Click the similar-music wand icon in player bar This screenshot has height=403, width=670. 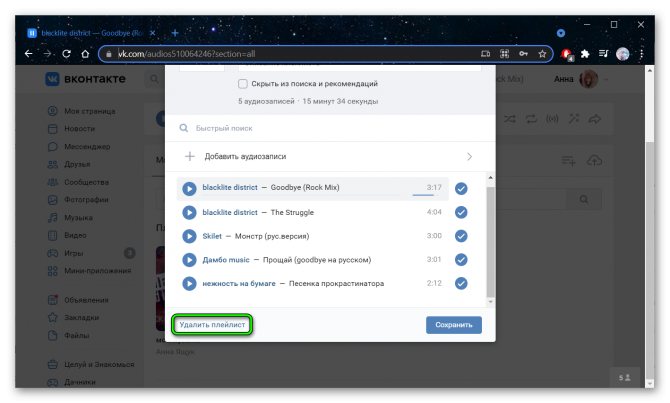574,119
